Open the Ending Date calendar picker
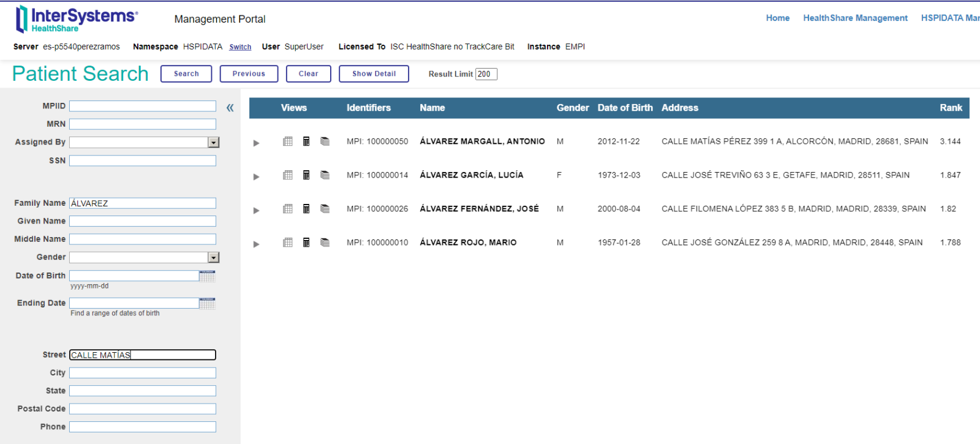 point(208,304)
